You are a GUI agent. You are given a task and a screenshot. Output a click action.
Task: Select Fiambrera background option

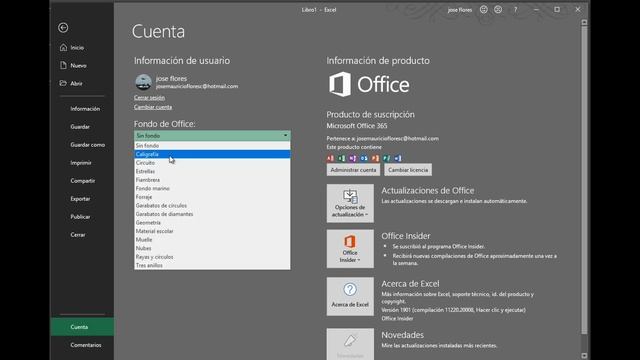tap(212, 180)
